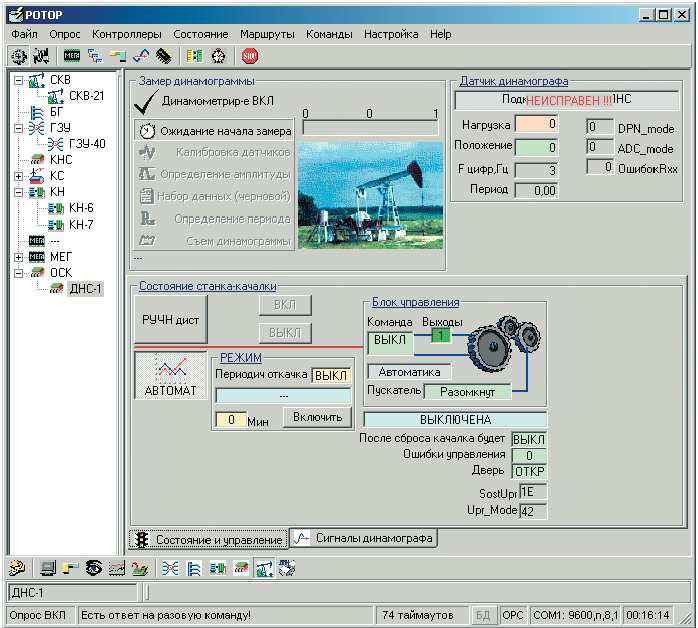Click the green MEGA chip toolbar icon
The height and width of the screenshot is (628, 698).
(x=72, y=56)
